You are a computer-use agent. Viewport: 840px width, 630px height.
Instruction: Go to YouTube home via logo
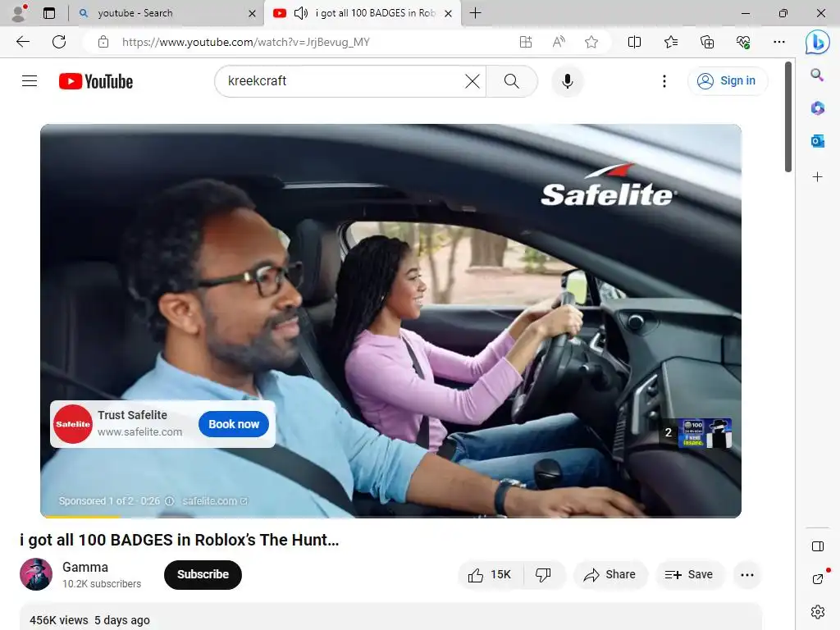(96, 81)
